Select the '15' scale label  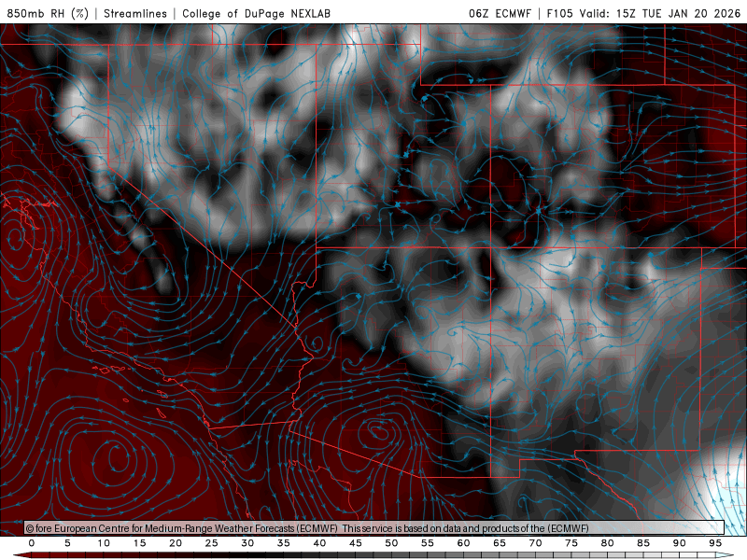pyautogui.click(x=139, y=543)
